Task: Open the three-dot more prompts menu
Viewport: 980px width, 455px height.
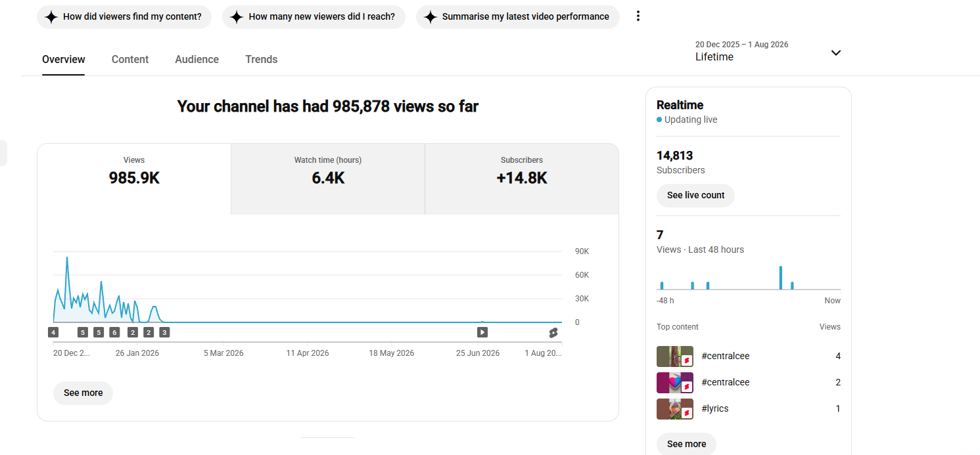Action: 638,16
